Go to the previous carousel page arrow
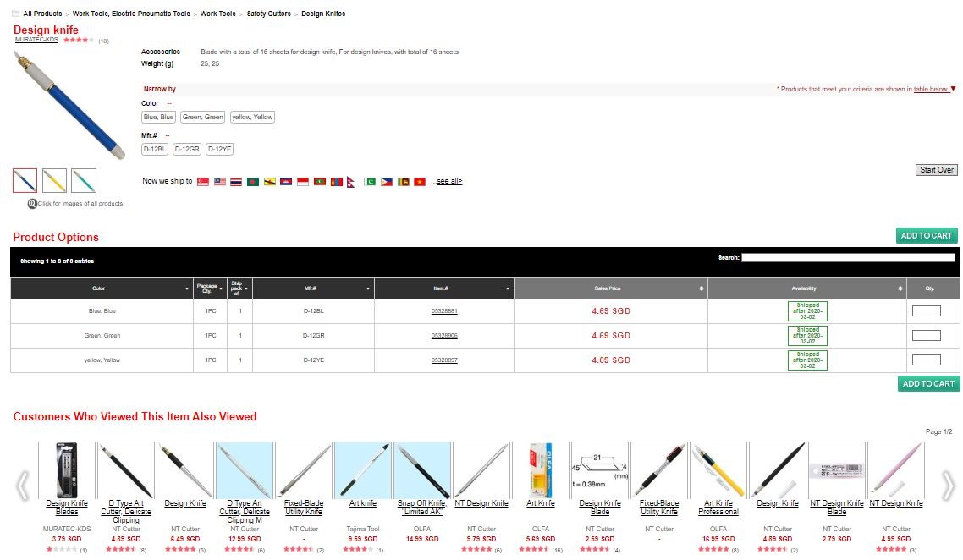This screenshot has height=560, width=963. (x=24, y=485)
